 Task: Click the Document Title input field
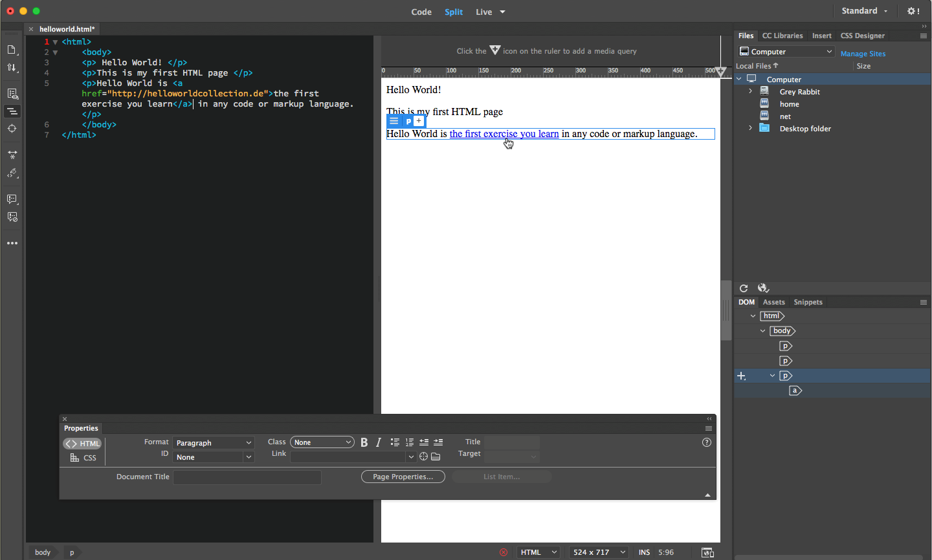click(x=247, y=477)
